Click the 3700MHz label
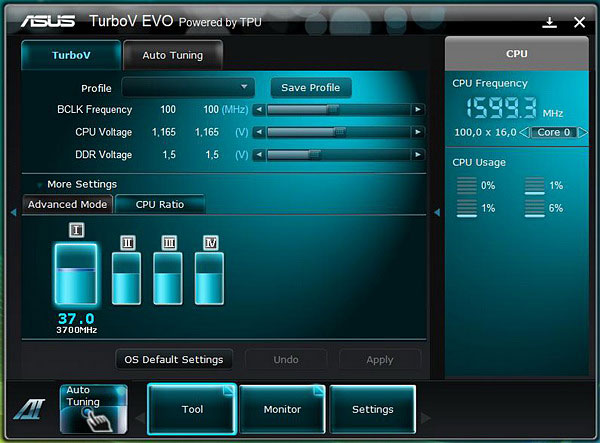The height and width of the screenshot is (443, 600). coord(77,330)
